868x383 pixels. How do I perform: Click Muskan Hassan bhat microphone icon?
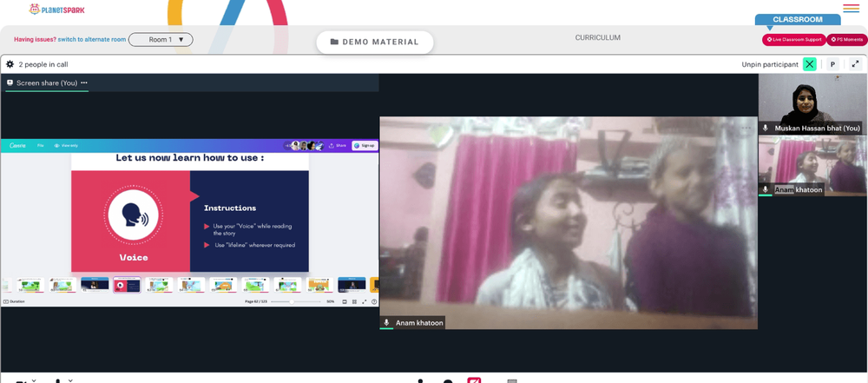click(766, 128)
